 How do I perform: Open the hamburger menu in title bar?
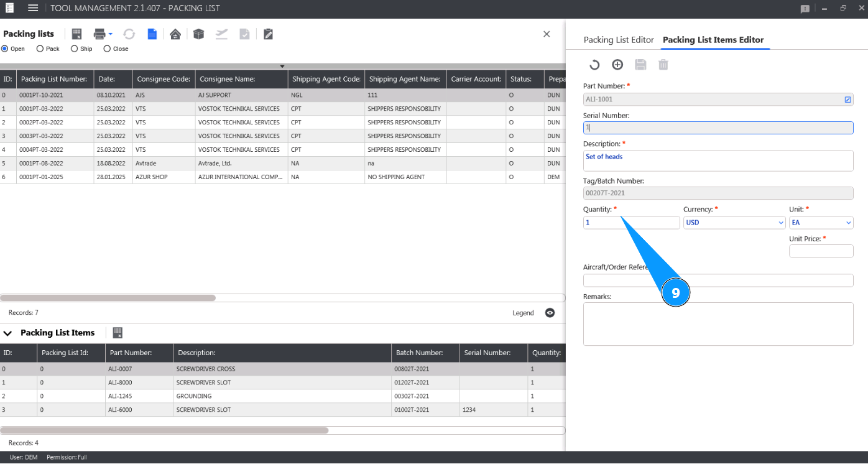pyautogui.click(x=33, y=8)
